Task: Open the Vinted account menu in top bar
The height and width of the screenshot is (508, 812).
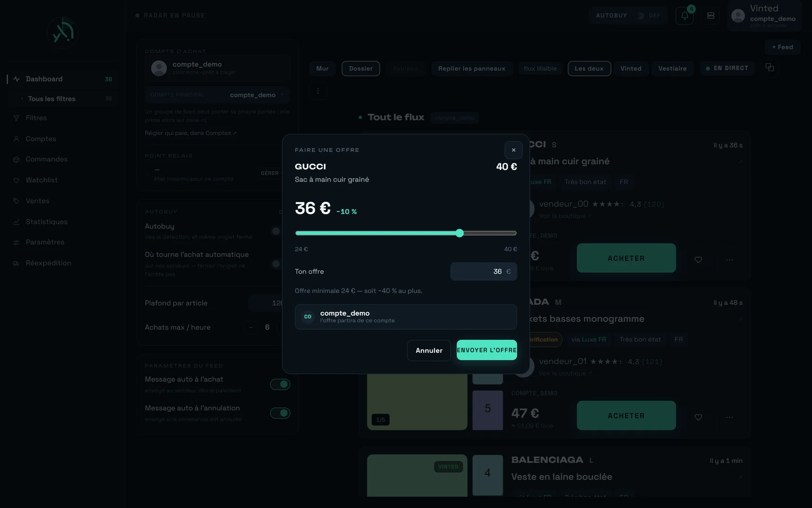Action: tap(764, 16)
